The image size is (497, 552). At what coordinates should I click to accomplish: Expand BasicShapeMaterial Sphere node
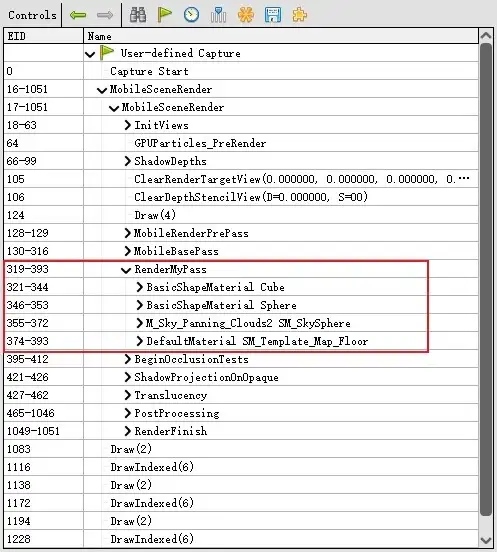[140, 305]
